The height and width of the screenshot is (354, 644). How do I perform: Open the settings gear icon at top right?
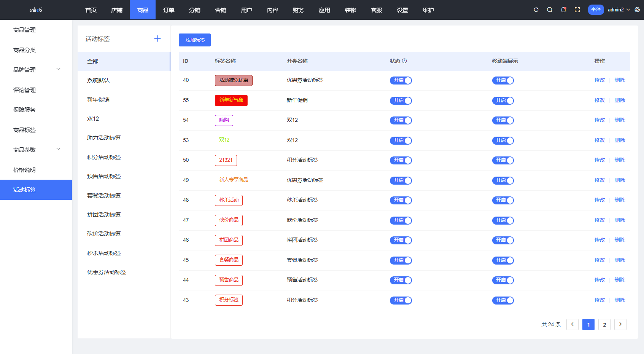(637, 10)
